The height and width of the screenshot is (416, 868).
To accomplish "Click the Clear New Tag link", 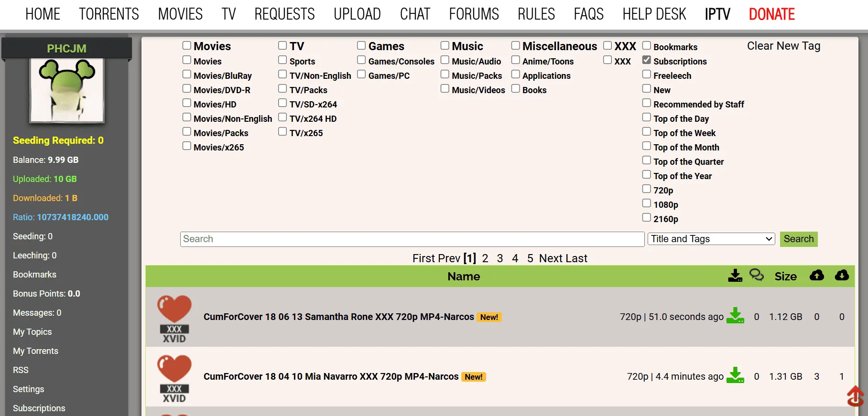I will pos(784,46).
